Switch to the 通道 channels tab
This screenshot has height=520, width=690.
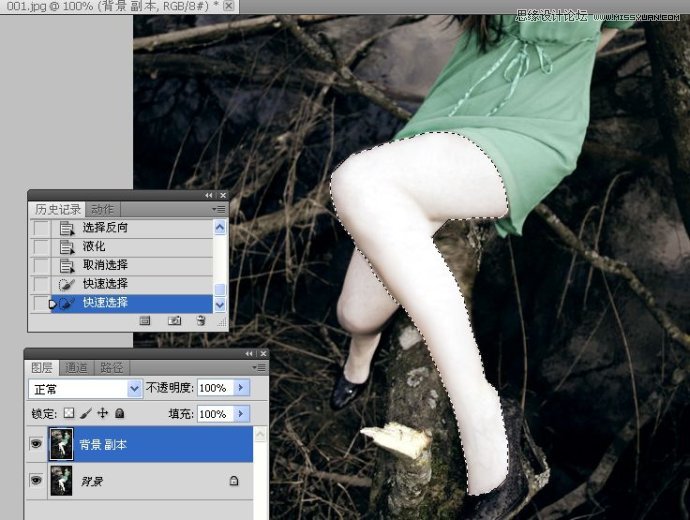tap(76, 368)
